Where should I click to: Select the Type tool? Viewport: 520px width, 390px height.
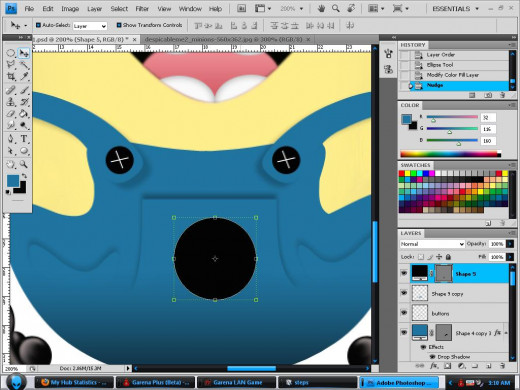(x=24, y=139)
